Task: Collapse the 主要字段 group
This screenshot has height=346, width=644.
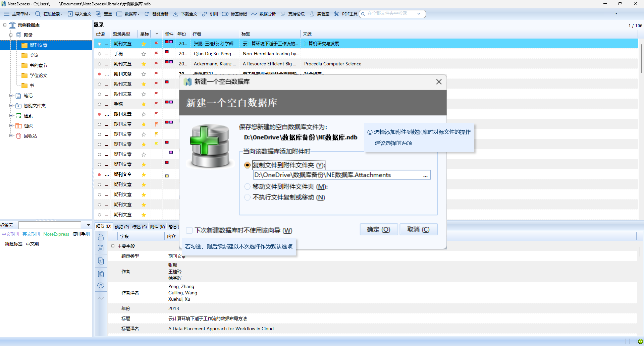Action: point(113,246)
